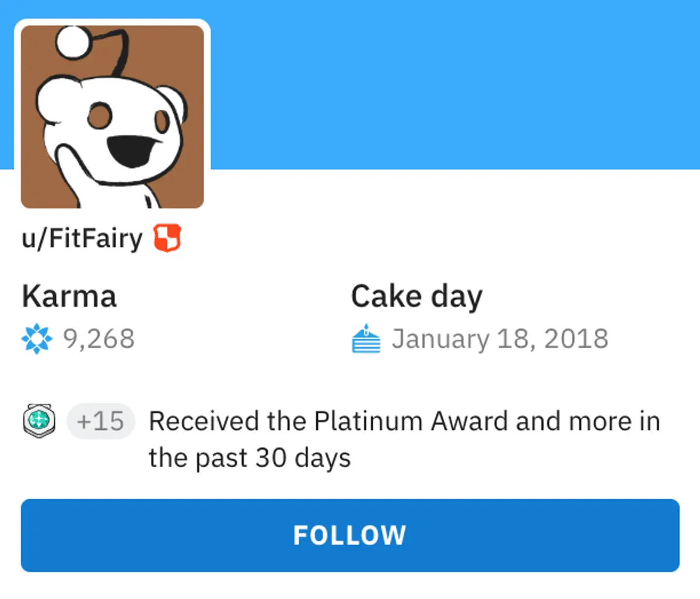
Task: Click the karma section icon to view breakdown
Action: 36,338
